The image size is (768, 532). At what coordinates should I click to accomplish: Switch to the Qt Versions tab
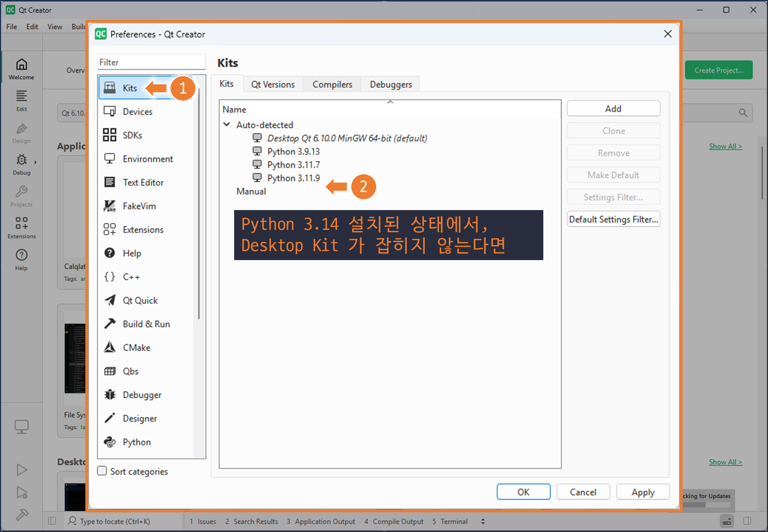(x=273, y=84)
